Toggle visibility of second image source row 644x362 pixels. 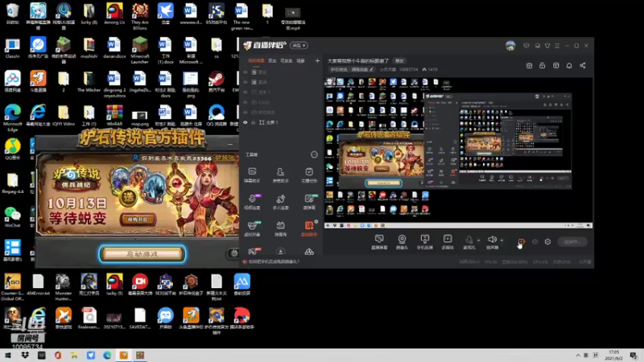[246, 82]
